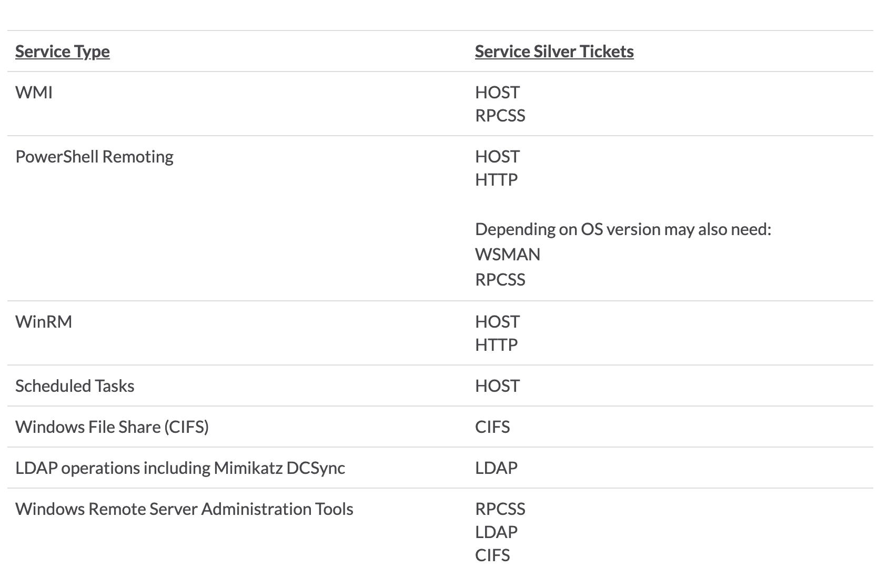Select LDAP operations including Mimikatz DCSync
Screen dimensions: 888x588
tap(180, 468)
